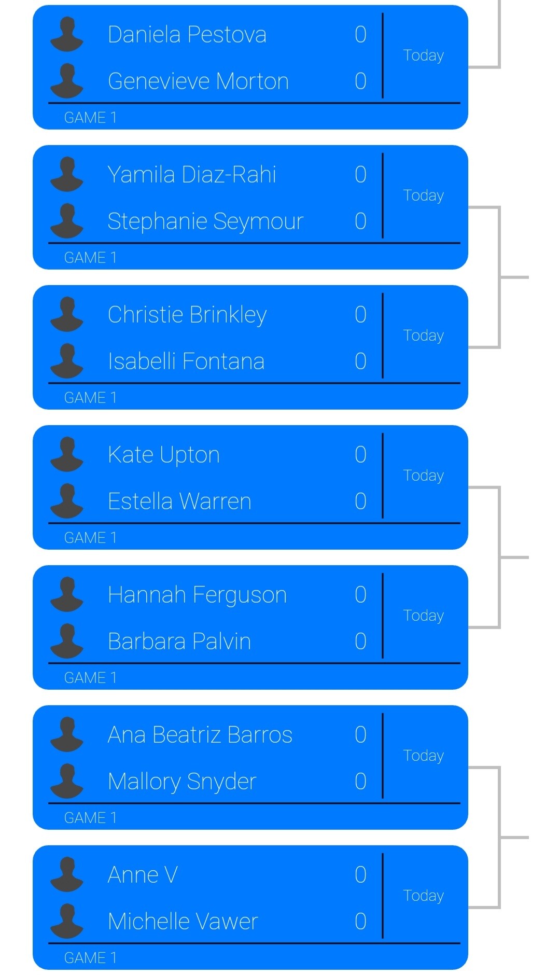Image resolution: width=560 pixels, height=975 pixels.
Task: Click GAME 1 label under Barbara Palvin
Action: [90, 678]
